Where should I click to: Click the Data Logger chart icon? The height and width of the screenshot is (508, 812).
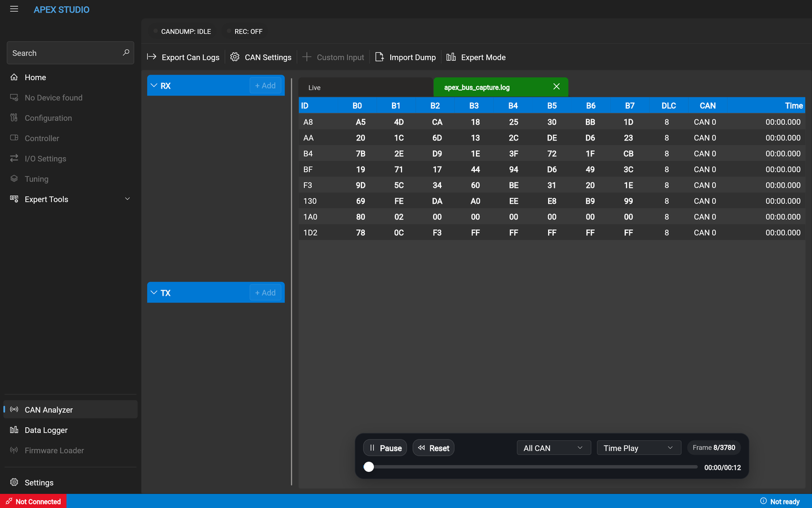[x=14, y=430]
